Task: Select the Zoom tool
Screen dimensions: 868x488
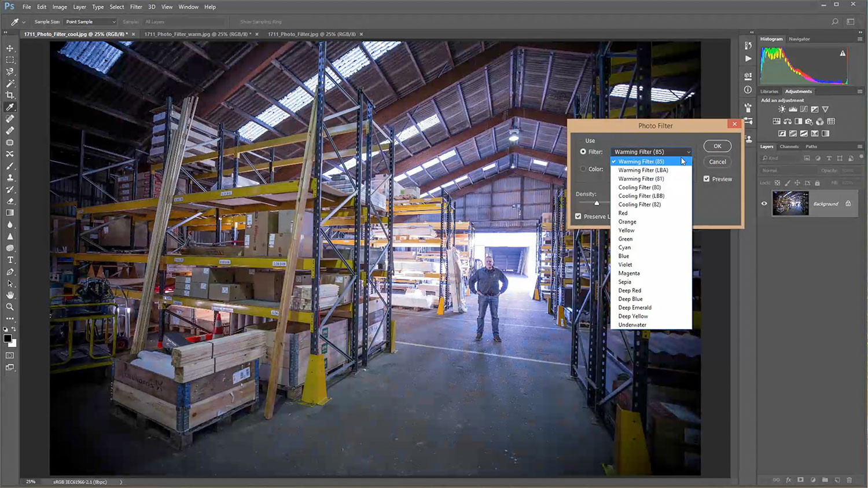Action: point(10,307)
